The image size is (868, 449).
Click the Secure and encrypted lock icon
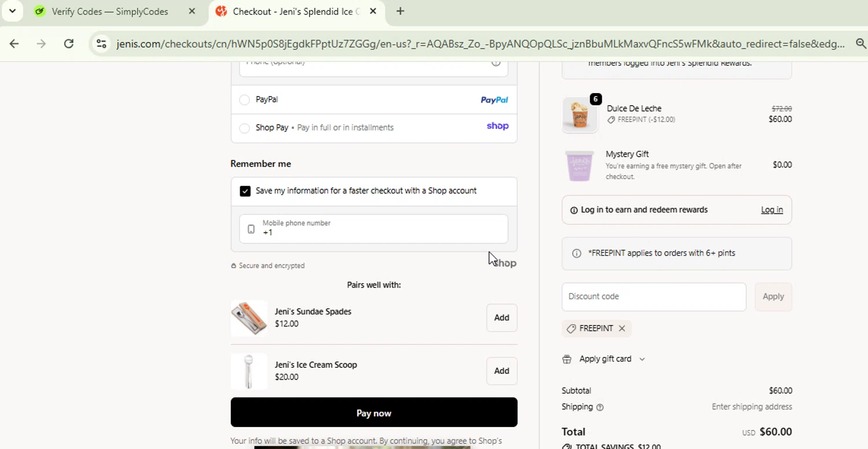(234, 266)
